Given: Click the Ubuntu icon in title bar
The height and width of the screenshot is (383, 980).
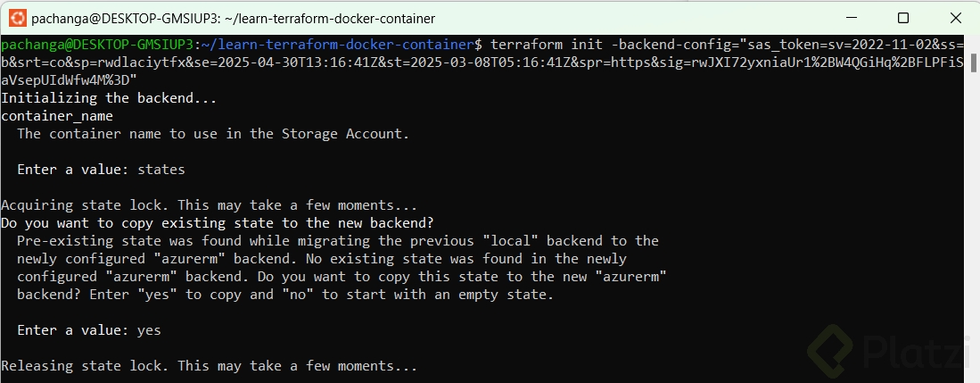Looking at the screenshot, I should (16, 18).
